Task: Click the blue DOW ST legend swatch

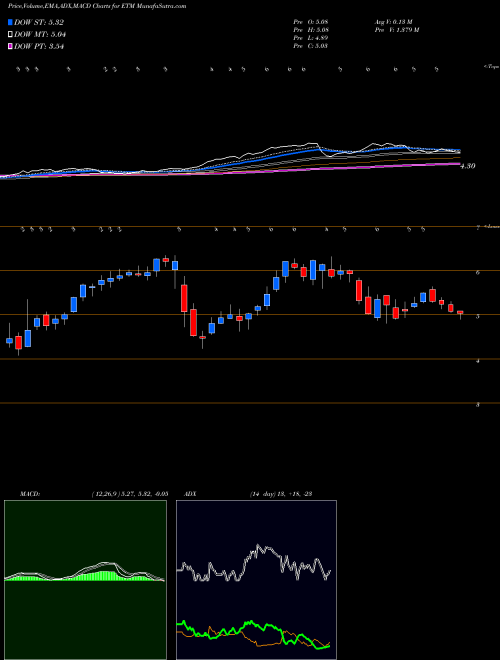Action: [10, 22]
